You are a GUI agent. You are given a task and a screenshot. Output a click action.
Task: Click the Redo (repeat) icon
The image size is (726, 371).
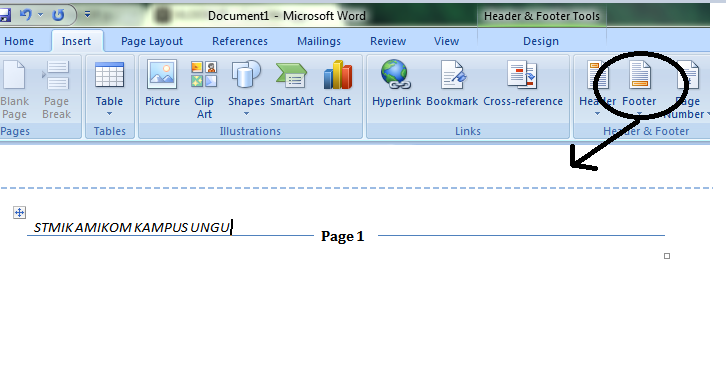pyautogui.click(x=58, y=15)
